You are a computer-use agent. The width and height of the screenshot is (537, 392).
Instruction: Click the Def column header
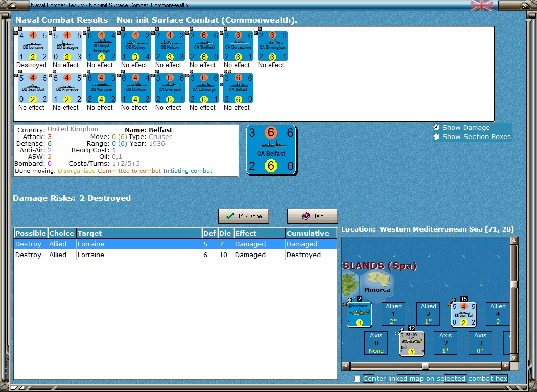point(209,234)
